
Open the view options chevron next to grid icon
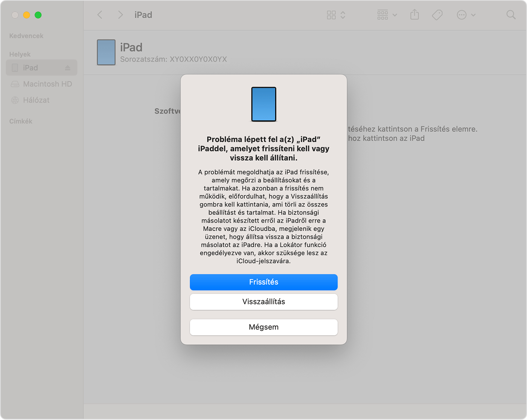[343, 15]
